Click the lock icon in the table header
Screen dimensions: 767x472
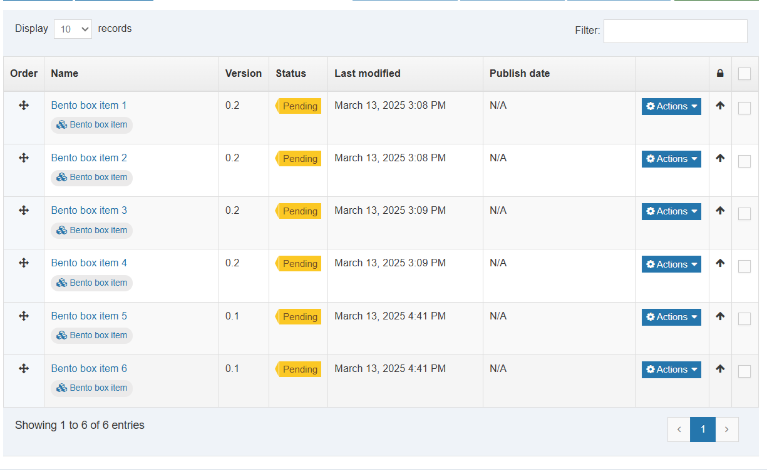(x=720, y=73)
